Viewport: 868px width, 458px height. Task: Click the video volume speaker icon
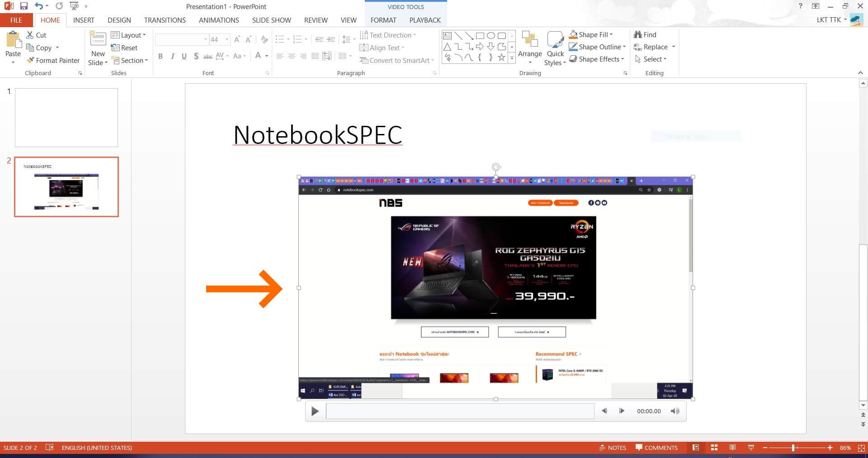(675, 411)
